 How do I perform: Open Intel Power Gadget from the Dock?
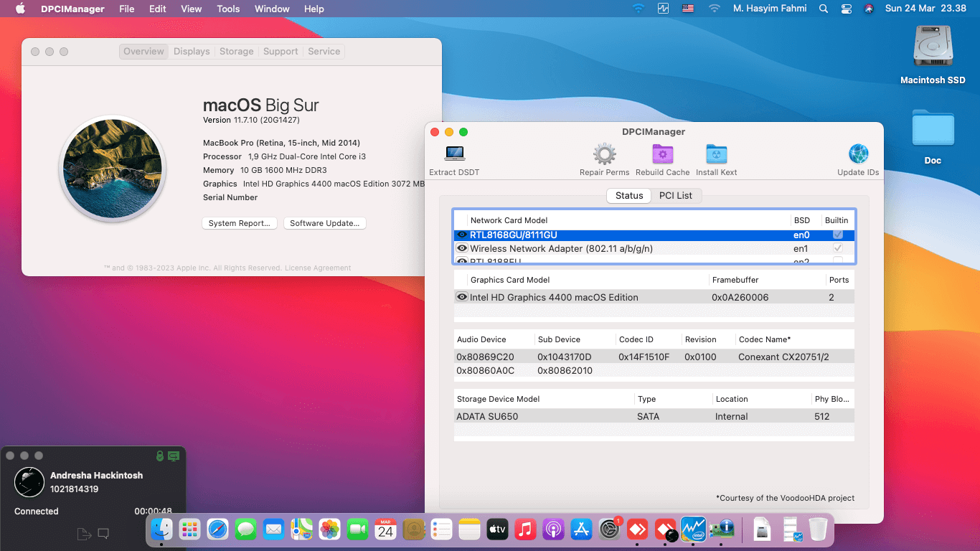tap(694, 529)
